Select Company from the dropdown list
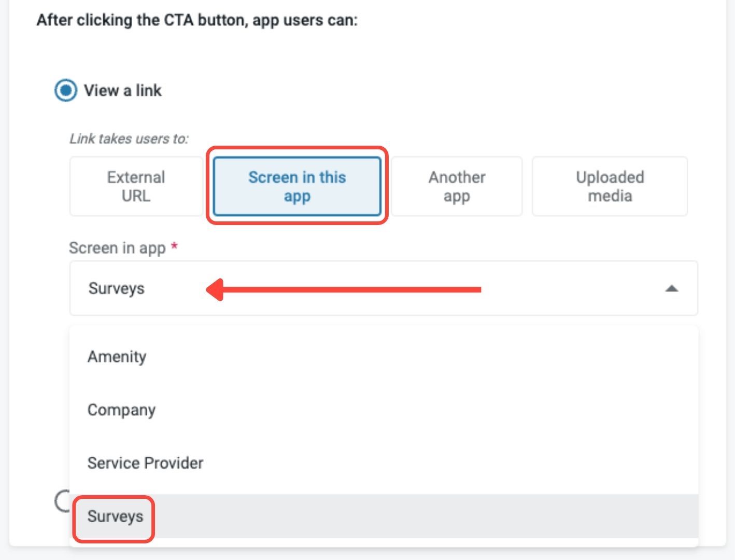Viewport: 735px width, 560px height. [x=122, y=410]
